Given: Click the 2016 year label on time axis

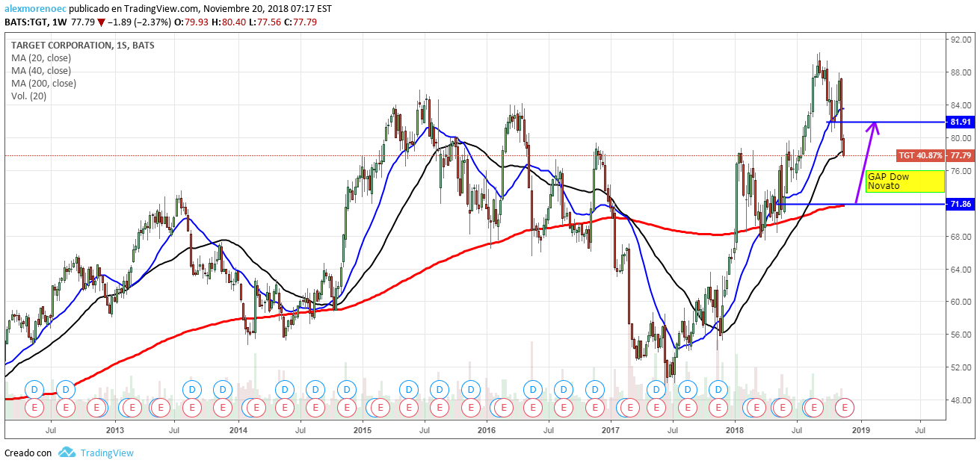Looking at the screenshot, I should pos(487,429).
